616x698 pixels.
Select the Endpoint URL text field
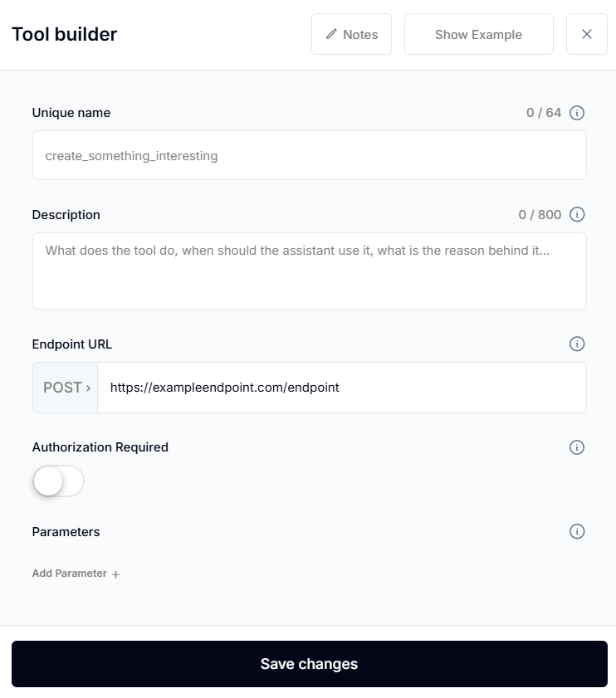click(342, 388)
